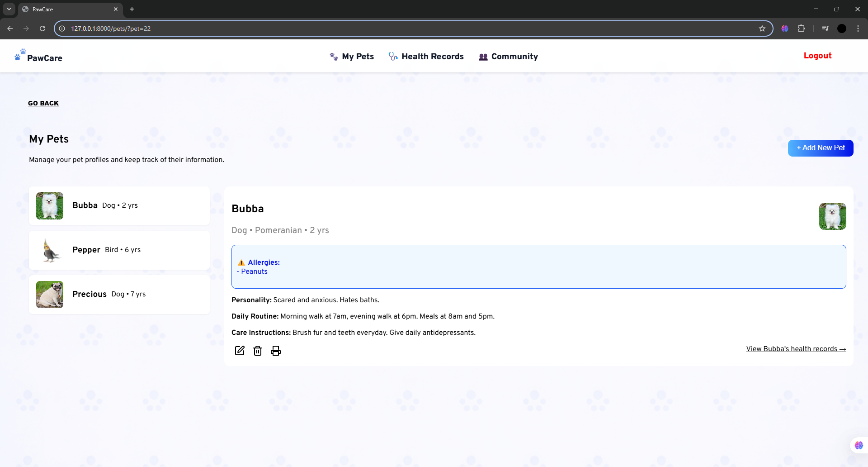Open the Chrome three-dot menu
This screenshot has height=467, width=868.
(858, 29)
